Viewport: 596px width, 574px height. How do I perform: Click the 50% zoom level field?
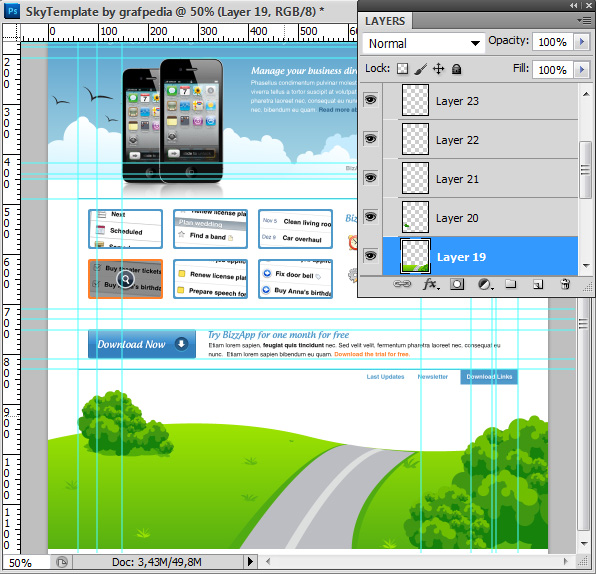coord(25,562)
